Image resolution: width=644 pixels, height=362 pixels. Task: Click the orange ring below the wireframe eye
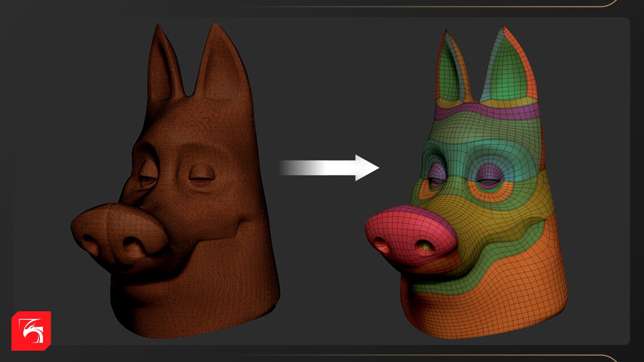click(x=490, y=197)
